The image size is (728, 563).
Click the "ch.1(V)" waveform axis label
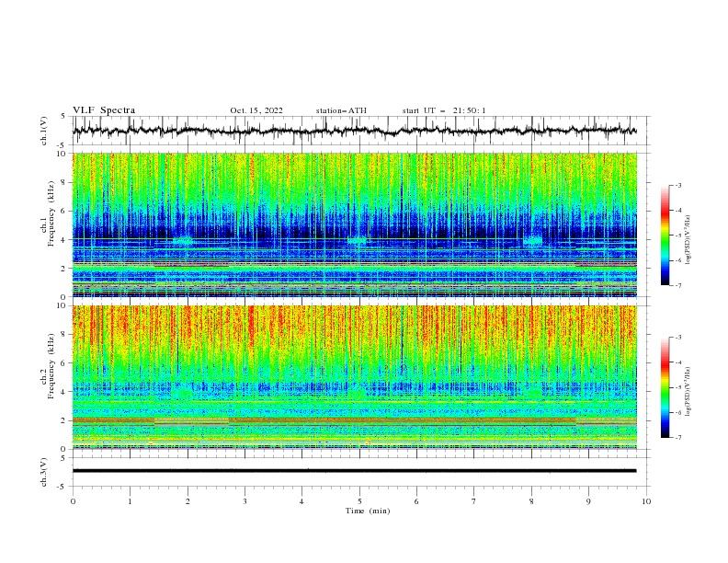pos(43,131)
